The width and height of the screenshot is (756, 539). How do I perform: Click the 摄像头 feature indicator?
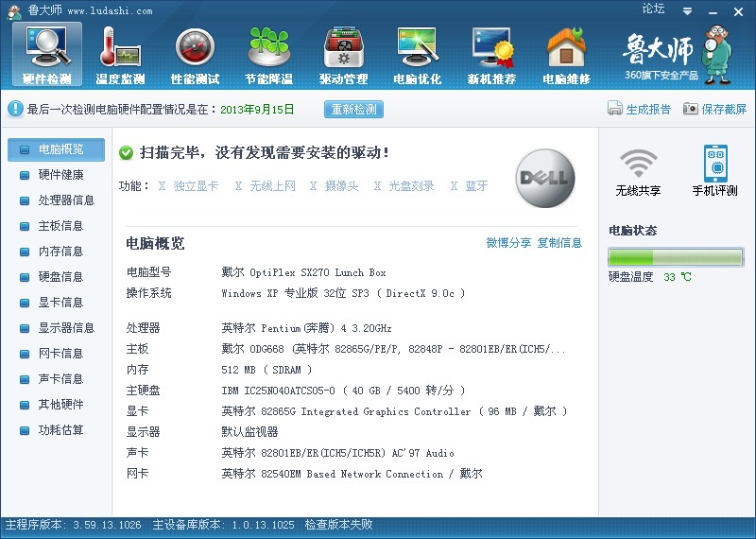coord(335,185)
